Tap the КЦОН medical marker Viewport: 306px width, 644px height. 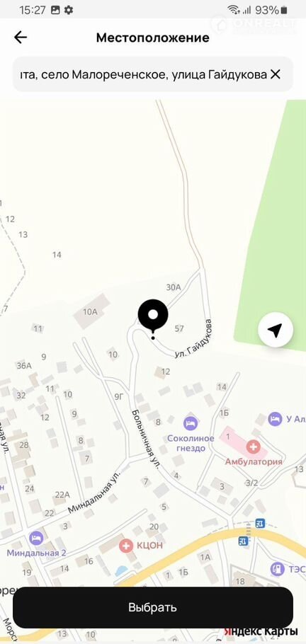(126, 546)
